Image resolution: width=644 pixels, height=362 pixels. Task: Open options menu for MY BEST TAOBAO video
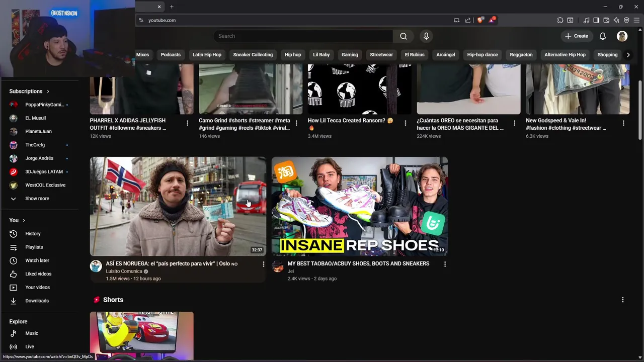coord(445,264)
